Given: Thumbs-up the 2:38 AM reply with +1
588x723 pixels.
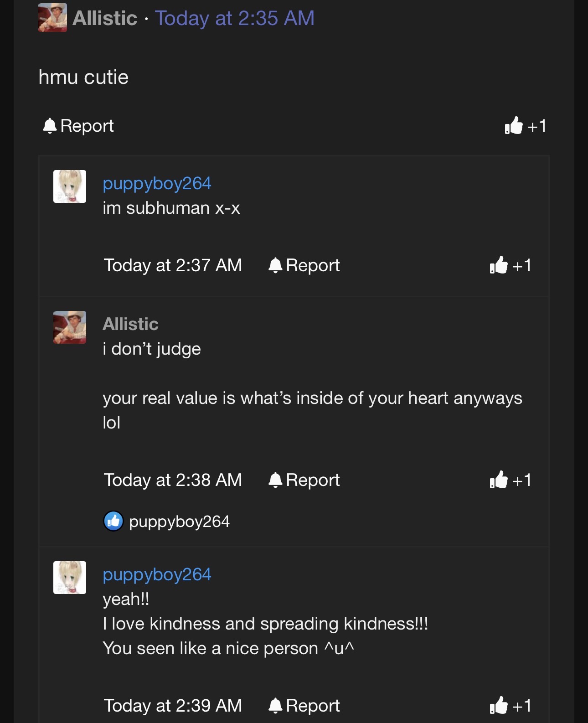Looking at the screenshot, I should click(x=511, y=480).
